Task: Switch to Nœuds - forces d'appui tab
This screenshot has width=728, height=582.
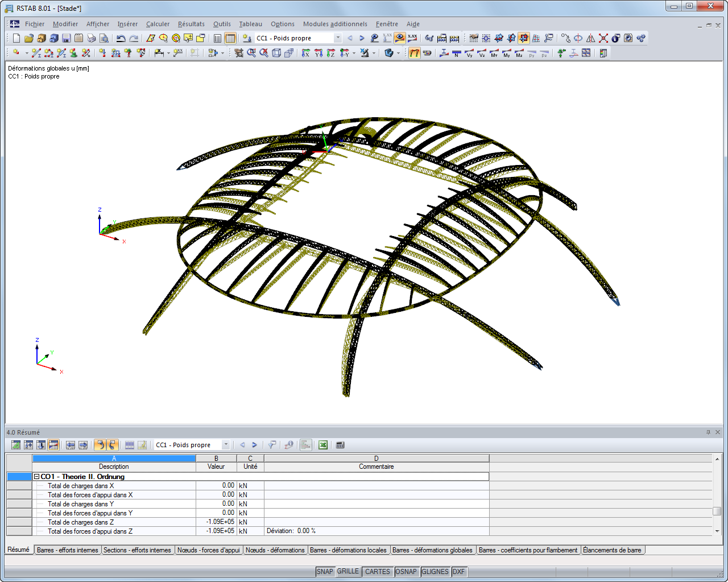Action: 208,550
